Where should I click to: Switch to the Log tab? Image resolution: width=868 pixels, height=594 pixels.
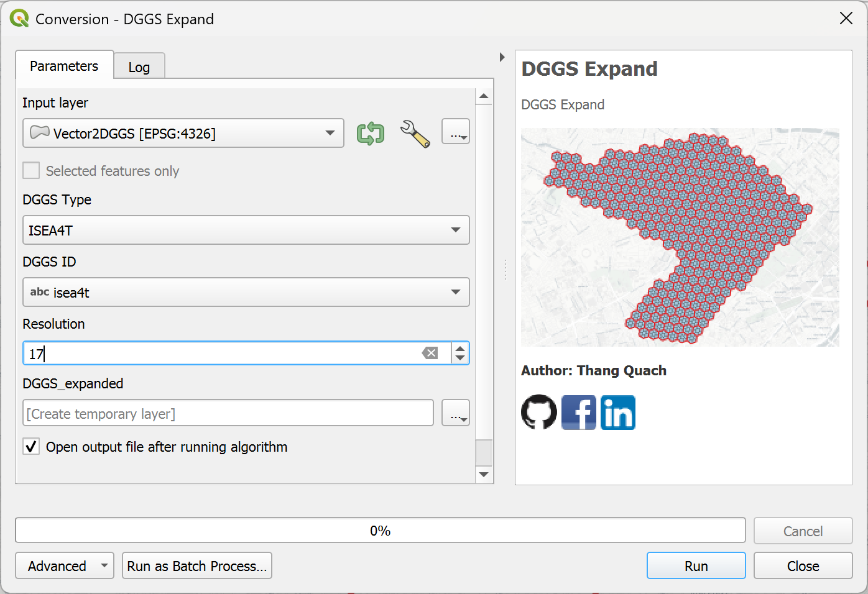click(x=139, y=66)
